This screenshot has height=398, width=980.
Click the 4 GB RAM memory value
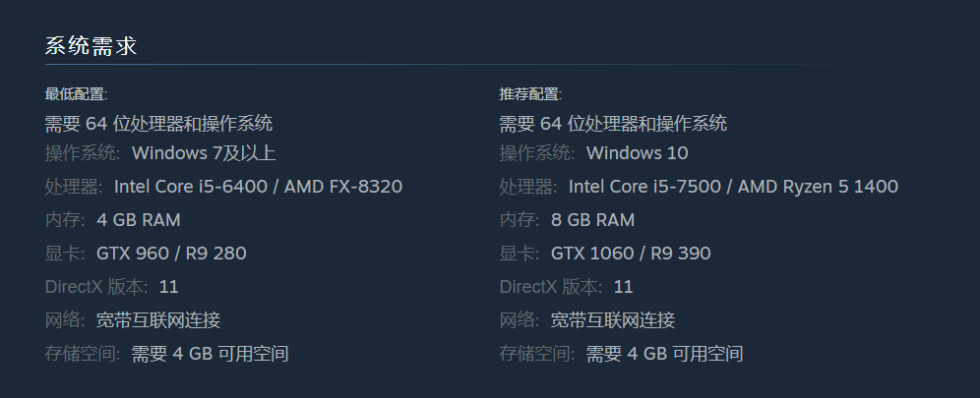(x=139, y=220)
